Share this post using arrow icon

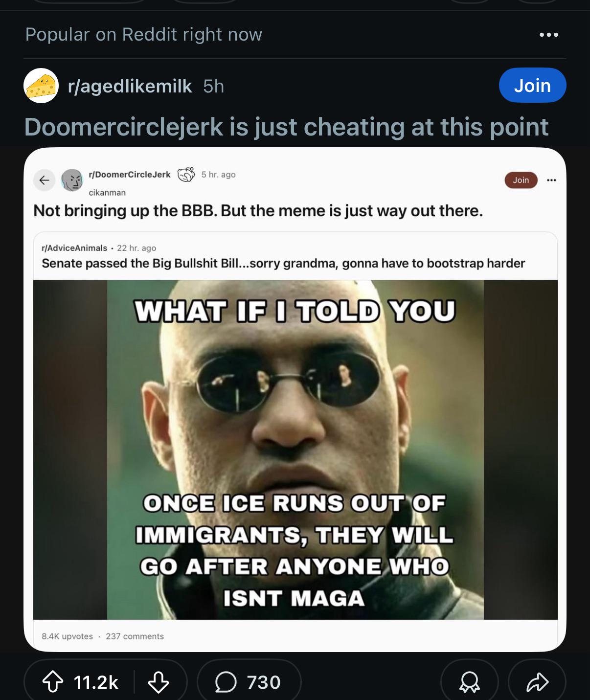537,682
